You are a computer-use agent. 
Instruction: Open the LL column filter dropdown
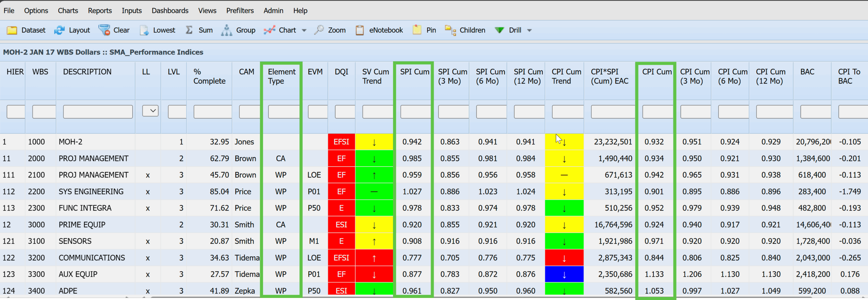pyautogui.click(x=150, y=111)
